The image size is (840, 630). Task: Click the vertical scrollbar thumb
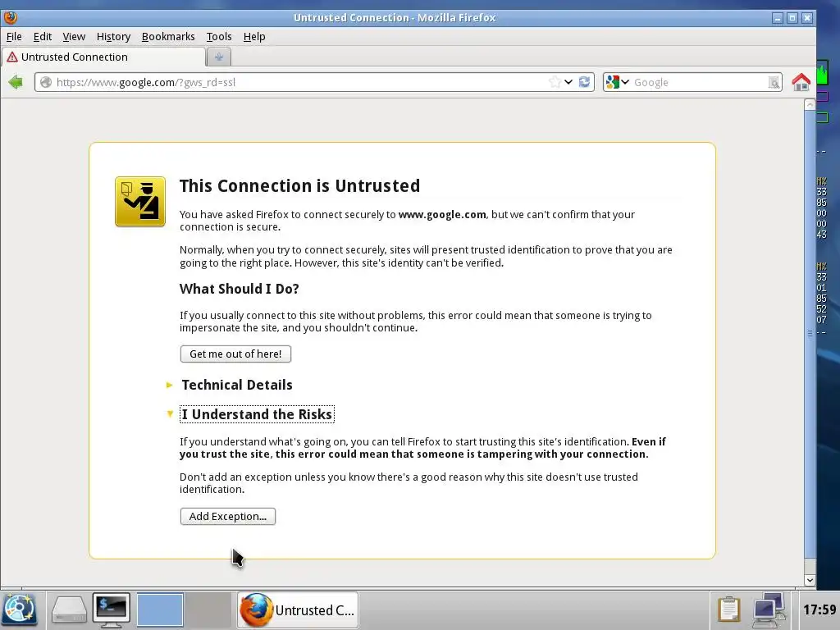click(x=810, y=333)
